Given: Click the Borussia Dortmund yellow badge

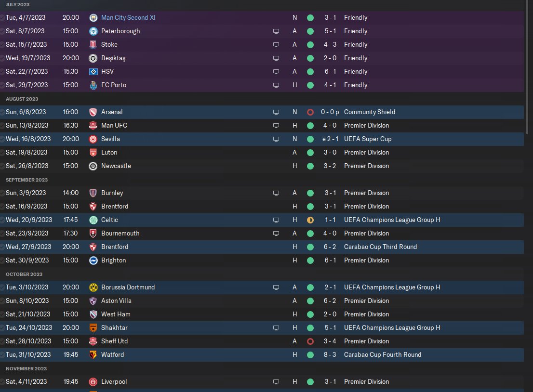Looking at the screenshot, I should click(93, 287).
